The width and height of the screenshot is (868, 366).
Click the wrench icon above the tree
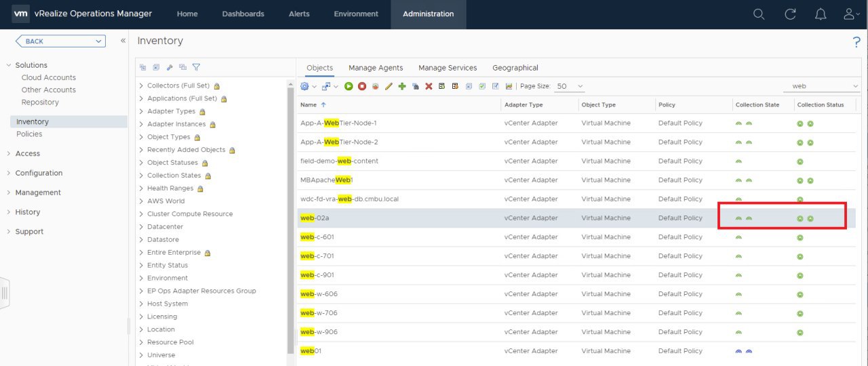coord(170,67)
